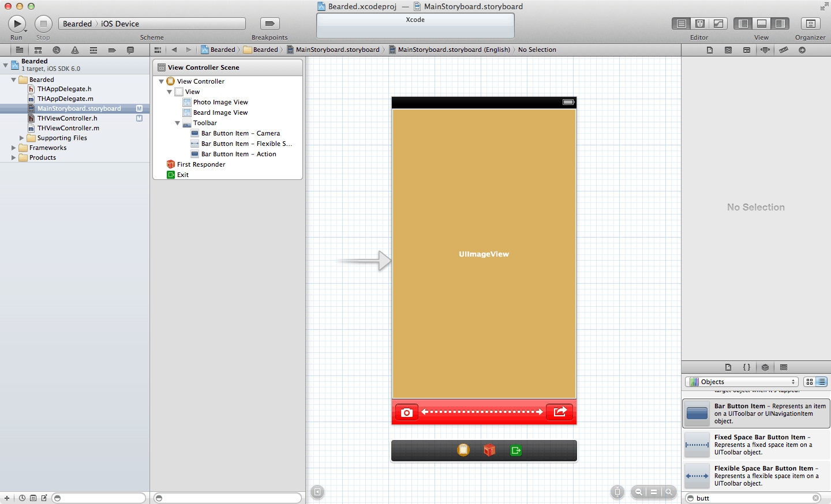Image resolution: width=831 pixels, height=504 pixels.
Task: Click the action share button in canvas toolbar
Action: (x=560, y=412)
